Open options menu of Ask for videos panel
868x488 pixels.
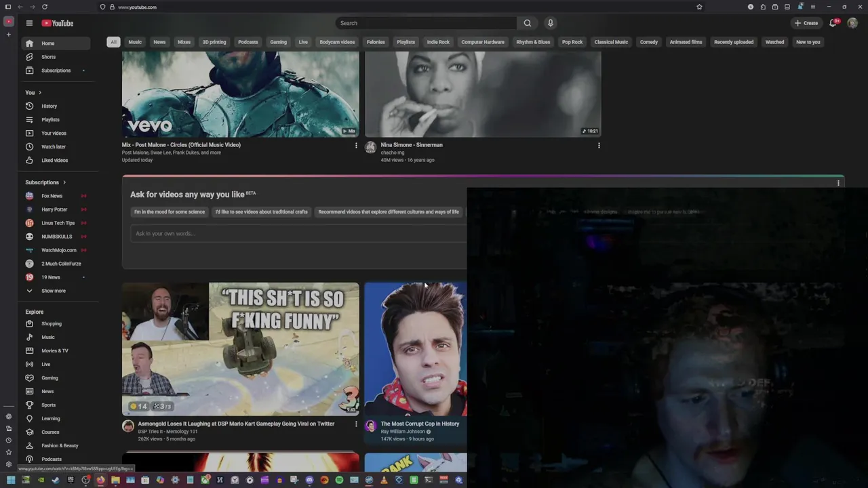[838, 183]
